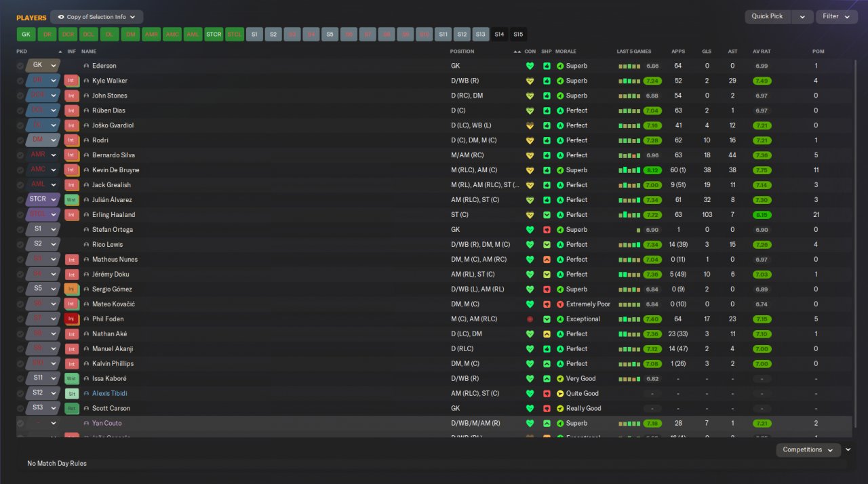Screen dimensions: 868x484
Task: Click Phil Foden's red Inj badge
Action: pyautogui.click(x=71, y=319)
